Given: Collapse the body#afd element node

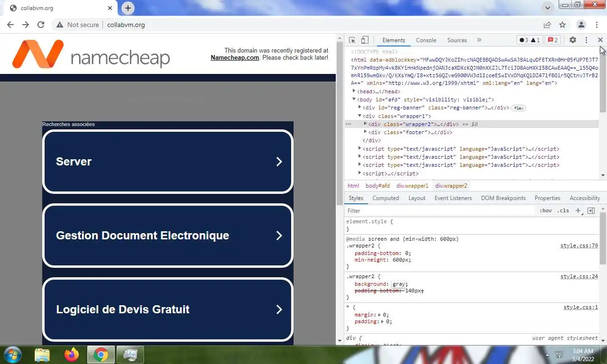Looking at the screenshot, I should [x=354, y=100].
